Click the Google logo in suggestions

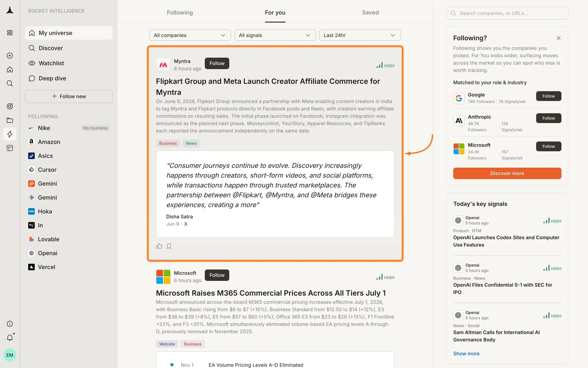[459, 98]
